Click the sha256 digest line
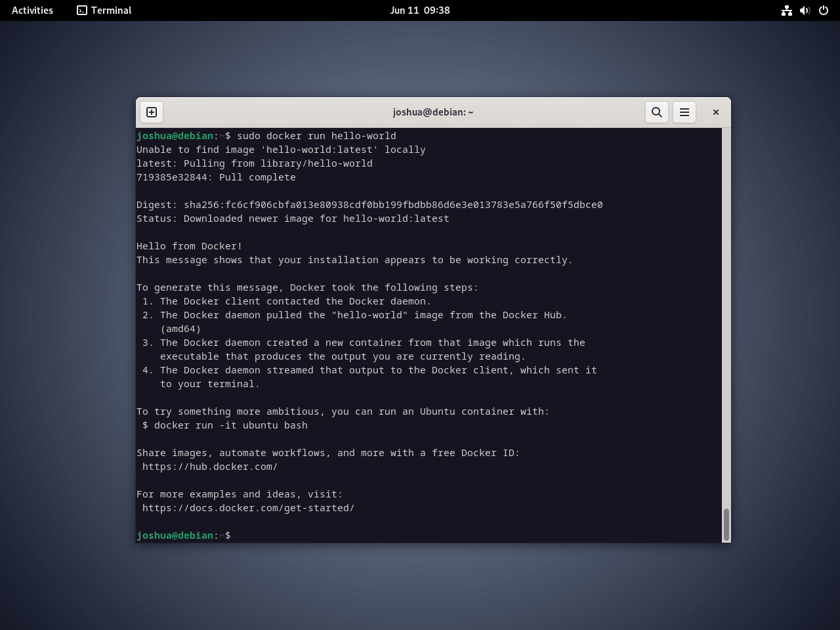Screen dimensions: 840x630 [369, 205]
